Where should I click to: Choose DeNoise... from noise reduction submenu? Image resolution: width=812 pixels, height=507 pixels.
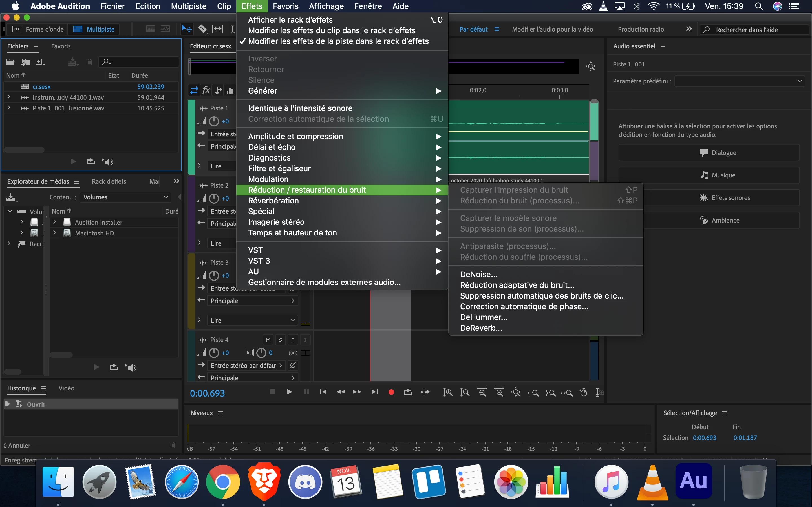click(478, 274)
